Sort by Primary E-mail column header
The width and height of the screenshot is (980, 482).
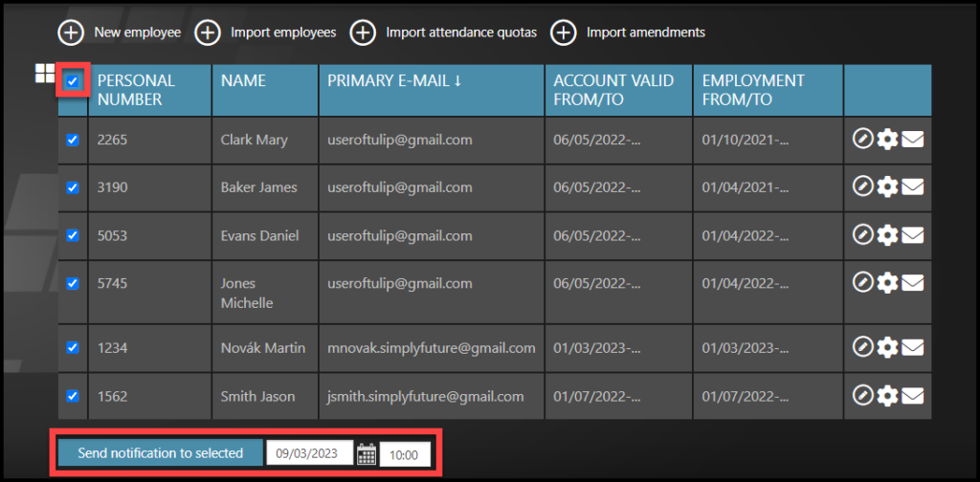coord(394,81)
